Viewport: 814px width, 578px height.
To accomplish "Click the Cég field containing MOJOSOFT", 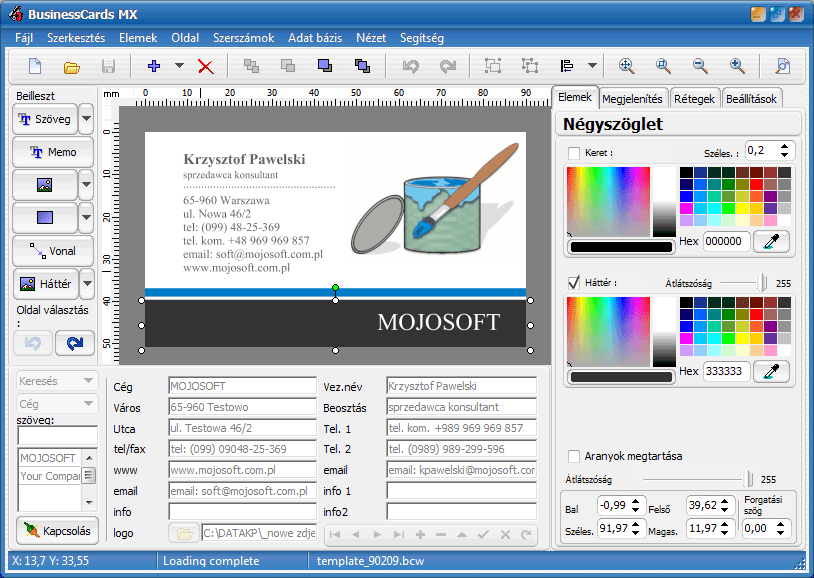I will point(242,386).
